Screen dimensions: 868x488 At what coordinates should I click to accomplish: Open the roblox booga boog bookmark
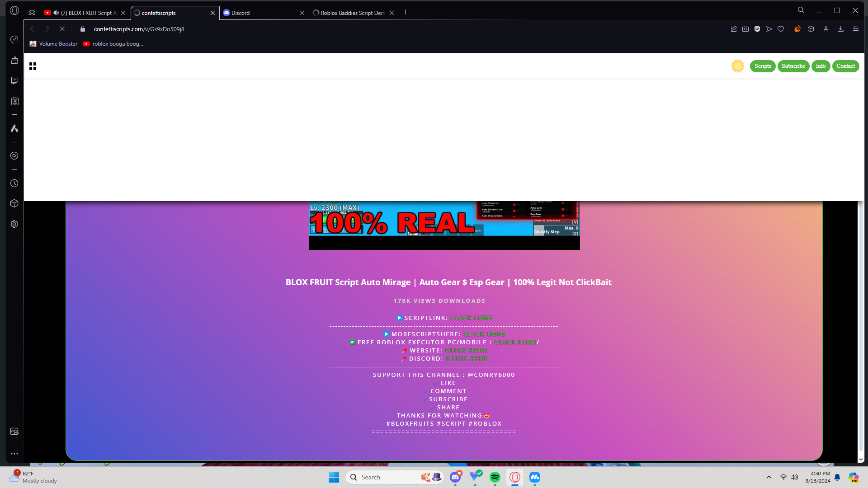tap(113, 44)
